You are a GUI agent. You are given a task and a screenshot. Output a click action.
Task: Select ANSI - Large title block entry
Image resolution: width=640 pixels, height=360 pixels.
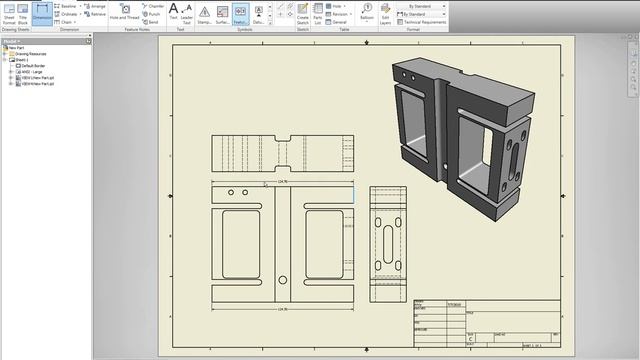pos(32,72)
